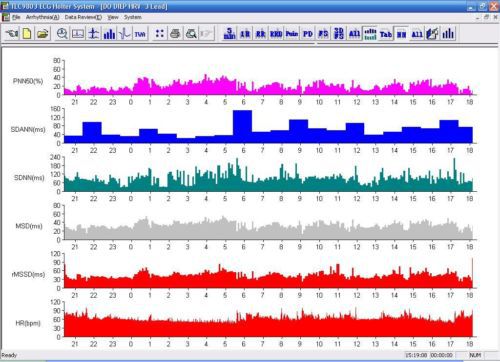Create a new file with the yellow page icon
The height and width of the screenshot is (362, 500).
[x=27, y=34]
